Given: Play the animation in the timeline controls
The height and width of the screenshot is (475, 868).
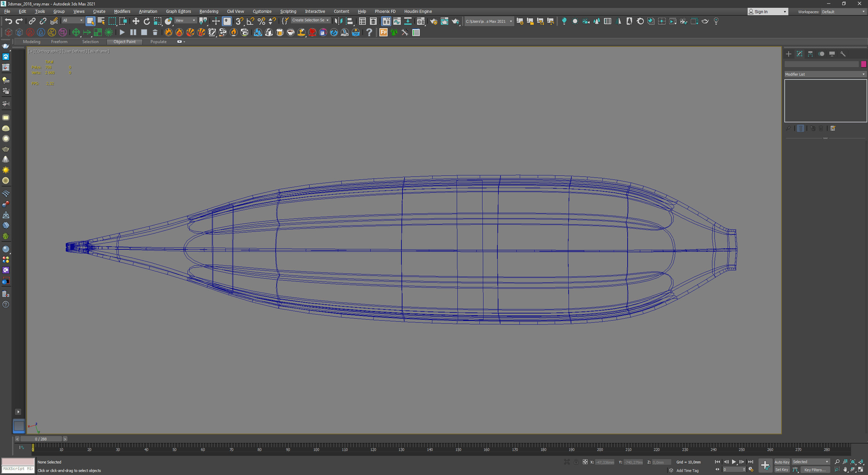Looking at the screenshot, I should click(x=734, y=462).
